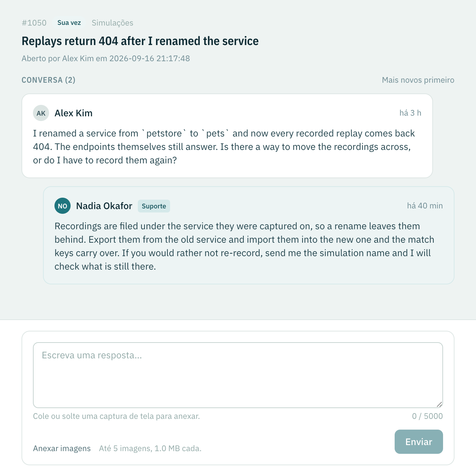The width and height of the screenshot is (476, 476).
Task: Send the reply with the Enviar button
Action: 419,442
